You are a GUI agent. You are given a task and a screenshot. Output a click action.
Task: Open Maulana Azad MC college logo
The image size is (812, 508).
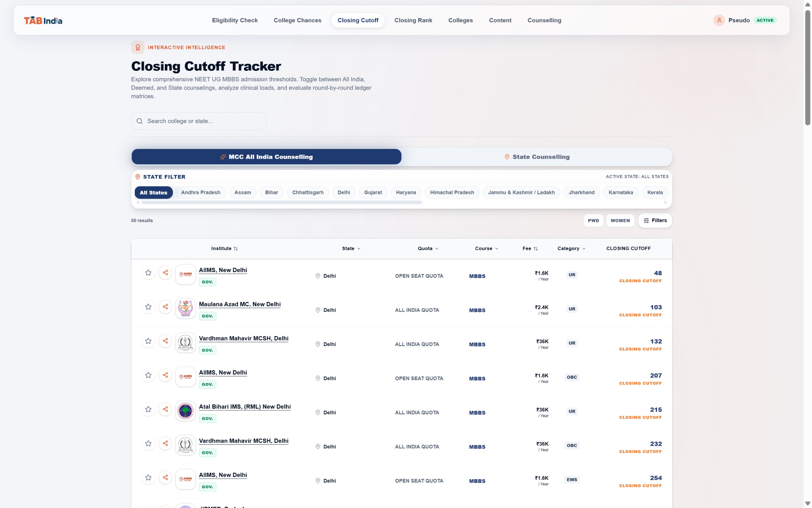point(185,308)
